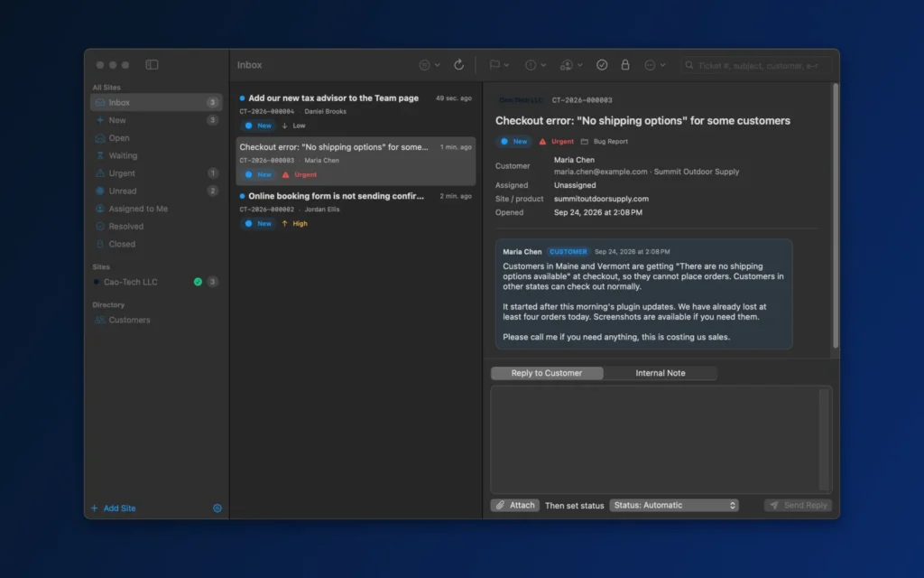Click the Open tray icon in sidebar
The width and height of the screenshot is (924, 578).
tap(100, 138)
